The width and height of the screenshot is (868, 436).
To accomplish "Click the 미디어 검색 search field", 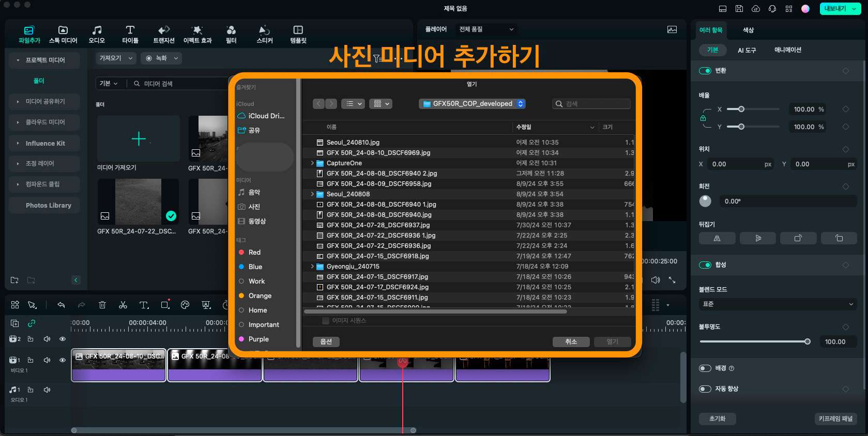I will pos(178,84).
